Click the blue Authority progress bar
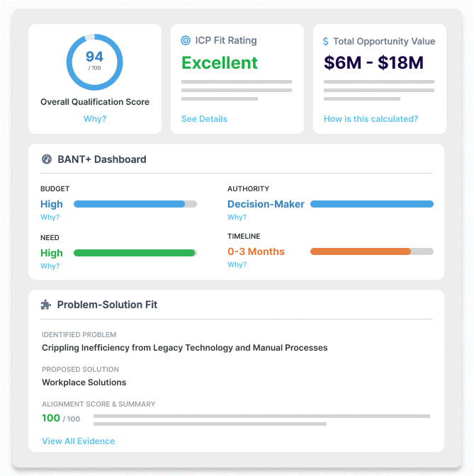The height and width of the screenshot is (476, 474). (371, 204)
